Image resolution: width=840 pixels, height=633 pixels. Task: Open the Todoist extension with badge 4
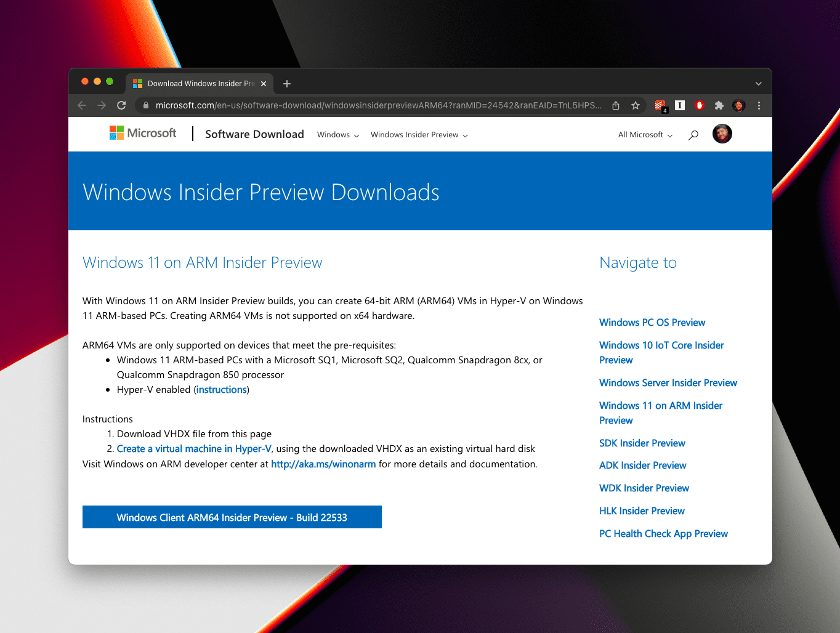(660, 105)
